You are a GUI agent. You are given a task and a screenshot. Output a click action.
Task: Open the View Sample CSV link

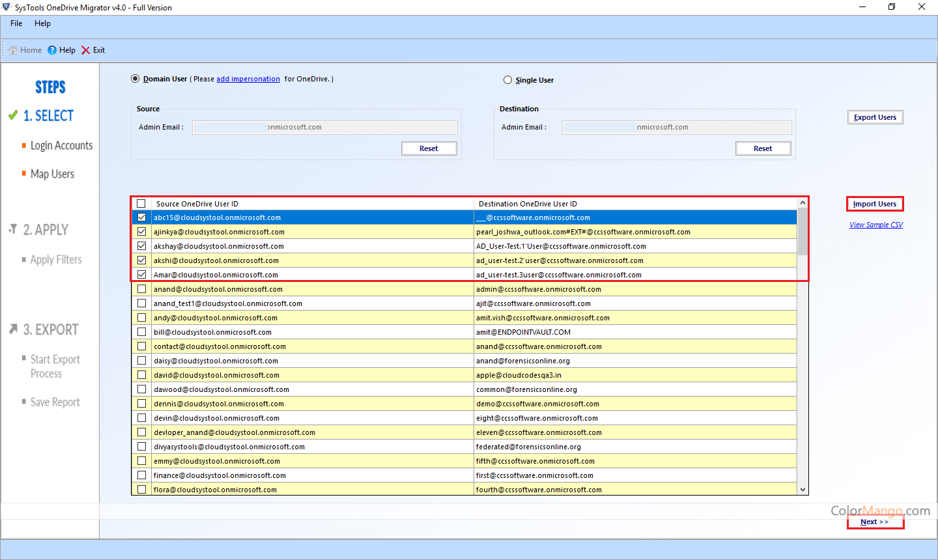876,225
